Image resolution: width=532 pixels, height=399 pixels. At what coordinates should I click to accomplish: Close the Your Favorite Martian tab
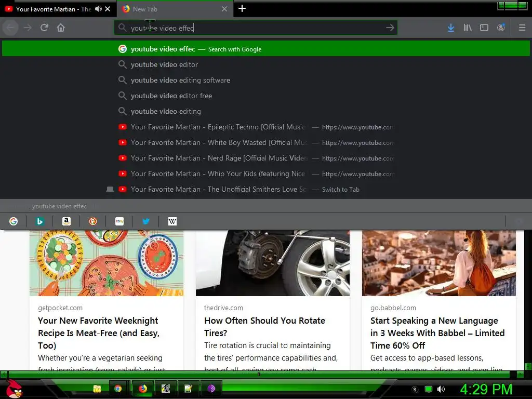coord(108,9)
